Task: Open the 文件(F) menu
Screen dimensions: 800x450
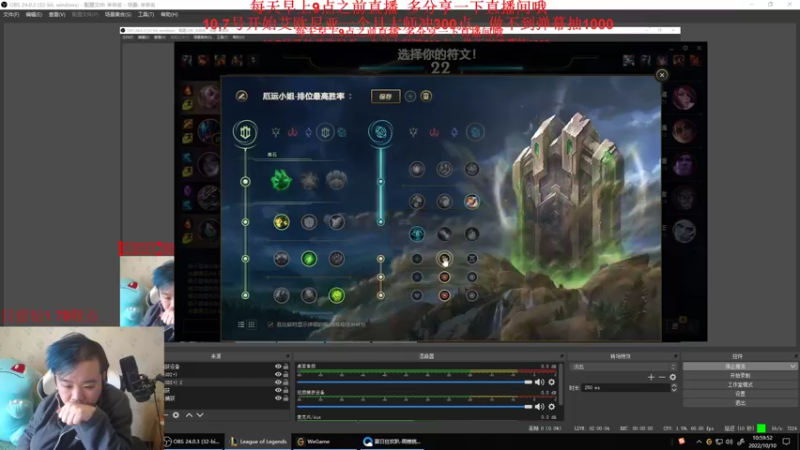Action: (11, 14)
